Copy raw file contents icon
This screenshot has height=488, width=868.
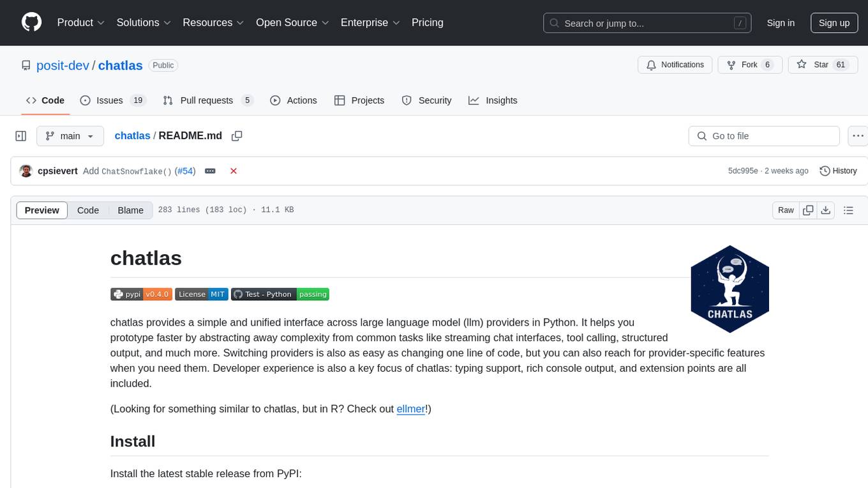(x=808, y=210)
